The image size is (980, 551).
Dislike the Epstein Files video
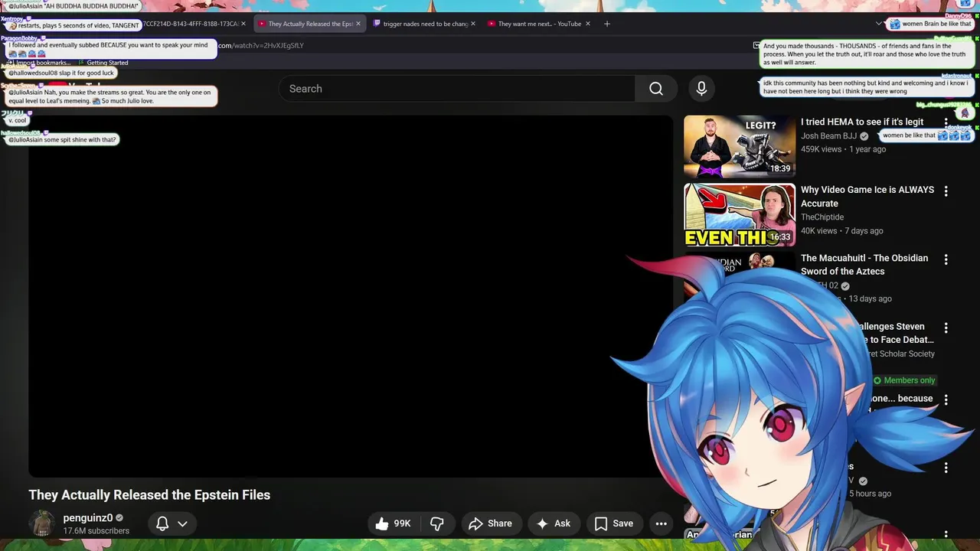[x=437, y=523]
